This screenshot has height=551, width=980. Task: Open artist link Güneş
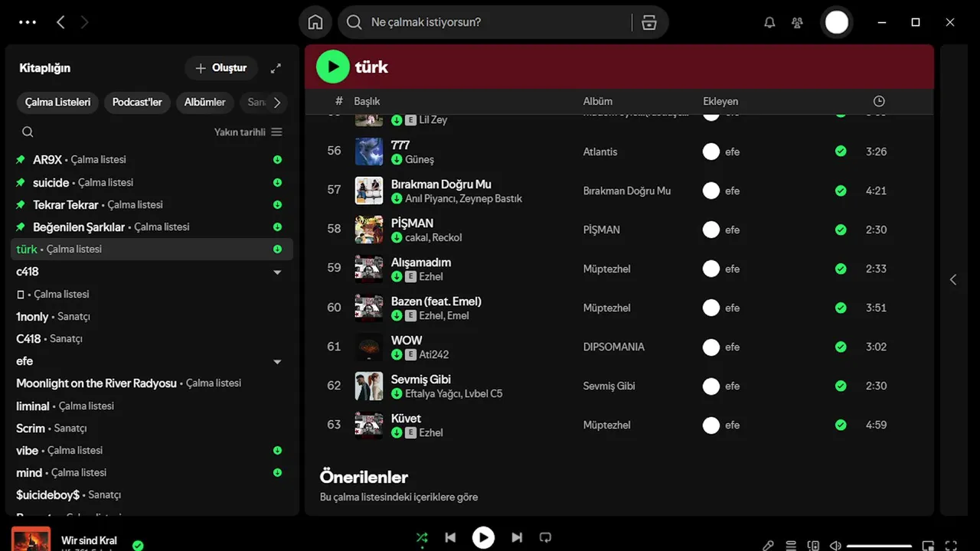pos(420,159)
